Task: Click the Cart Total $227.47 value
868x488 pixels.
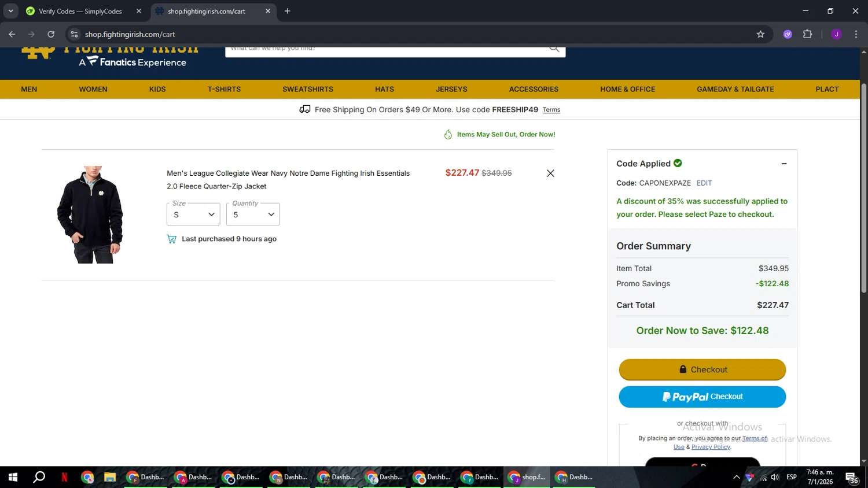Action: pos(773,305)
